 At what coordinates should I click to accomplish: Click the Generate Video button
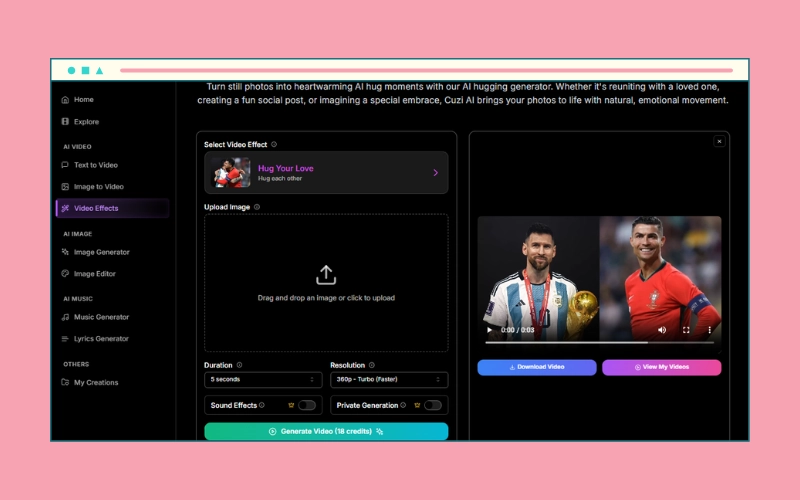(x=326, y=431)
